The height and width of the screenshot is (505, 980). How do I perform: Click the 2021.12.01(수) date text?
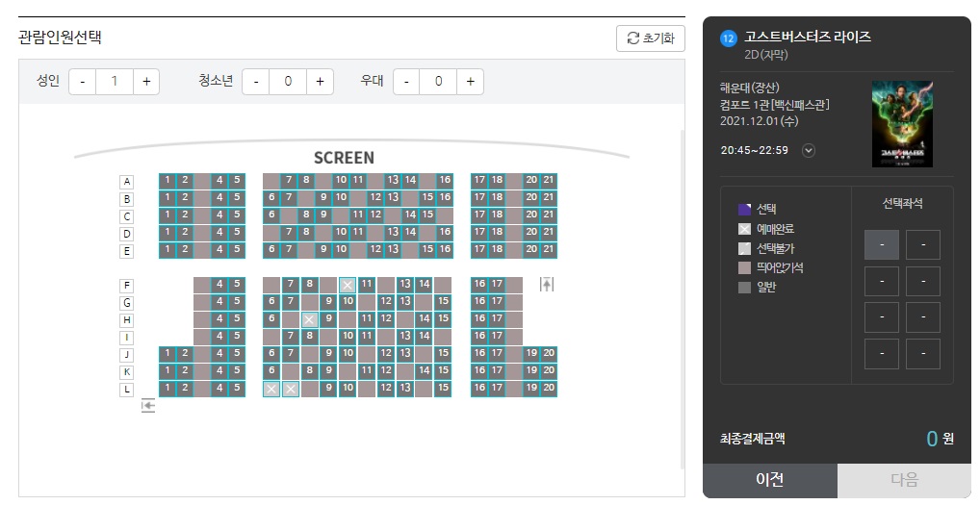760,121
